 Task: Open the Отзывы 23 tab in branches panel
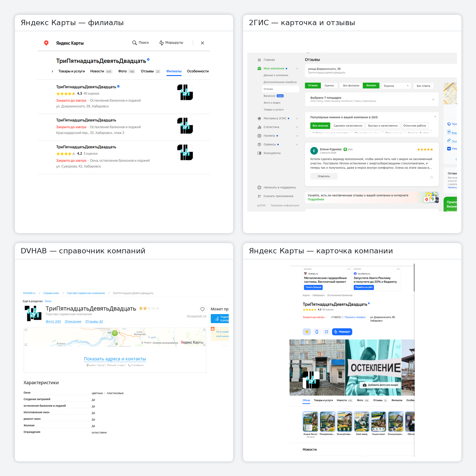(150, 71)
